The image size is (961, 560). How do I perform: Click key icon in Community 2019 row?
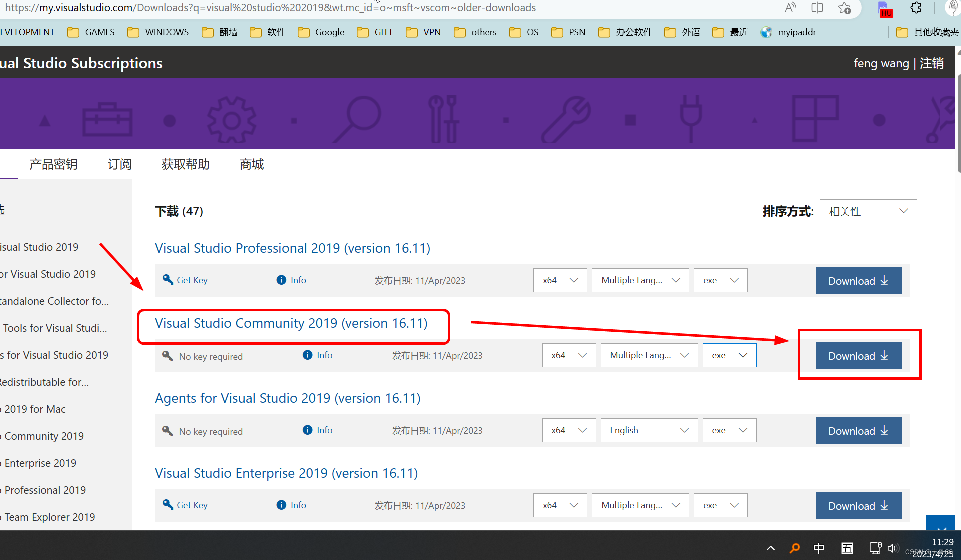click(x=168, y=356)
